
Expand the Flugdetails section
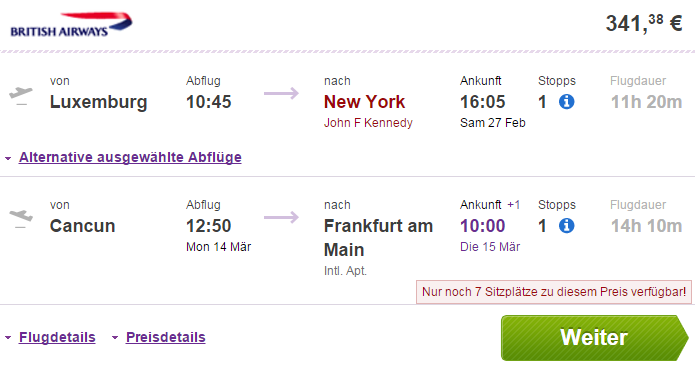tap(57, 337)
